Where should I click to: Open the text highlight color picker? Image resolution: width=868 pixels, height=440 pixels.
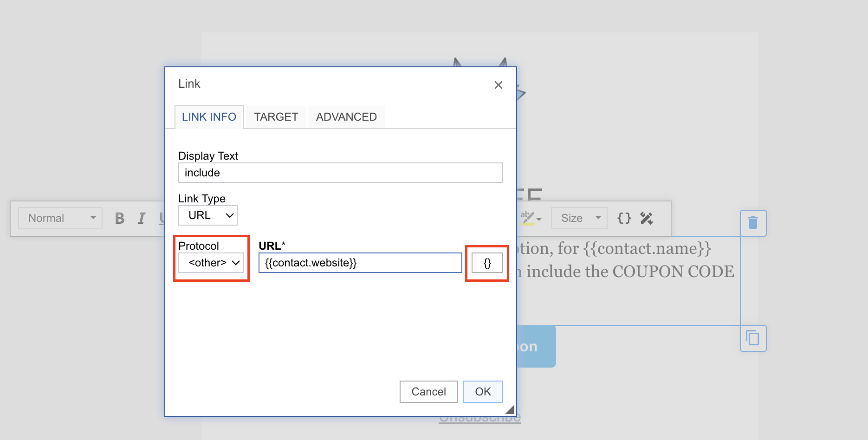[x=531, y=218]
